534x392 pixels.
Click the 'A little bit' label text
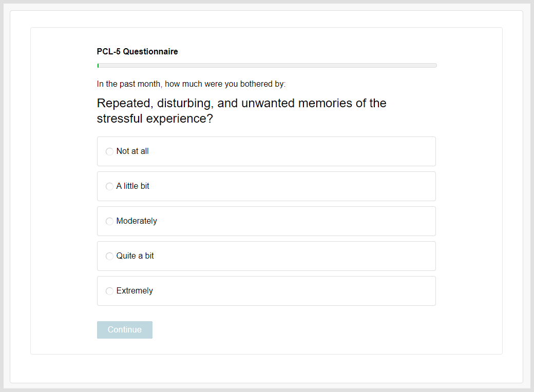tap(133, 186)
